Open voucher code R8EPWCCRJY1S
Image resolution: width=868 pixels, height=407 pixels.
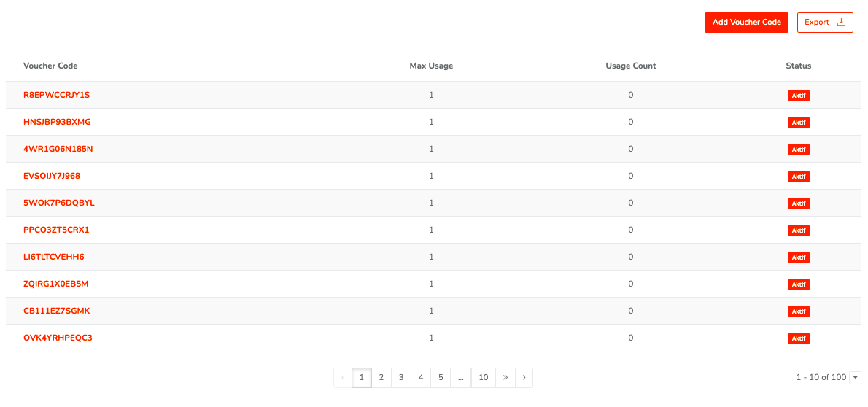coord(56,95)
